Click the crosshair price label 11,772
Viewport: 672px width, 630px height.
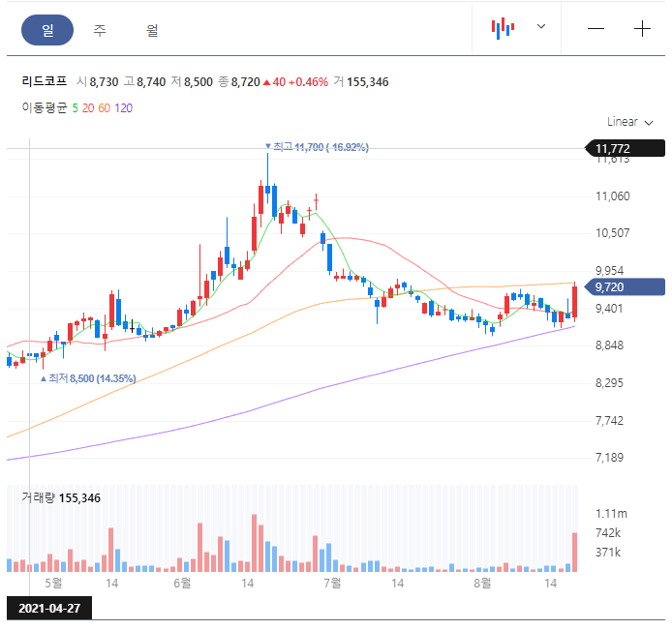click(x=625, y=149)
